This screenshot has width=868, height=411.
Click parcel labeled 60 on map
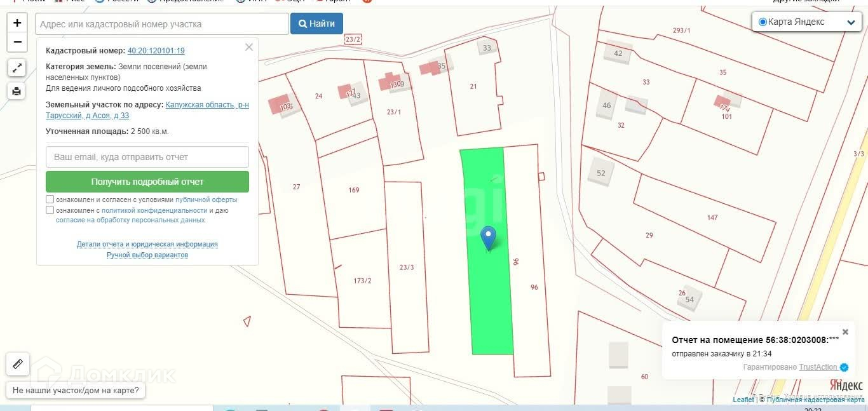[645, 377]
